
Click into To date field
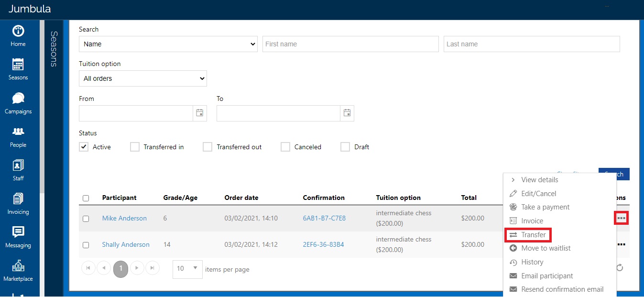279,113
